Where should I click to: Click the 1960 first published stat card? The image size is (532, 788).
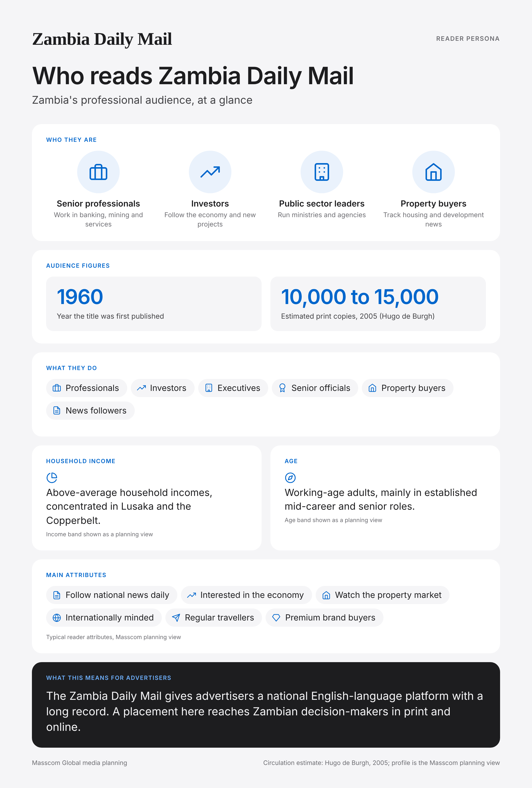pyautogui.click(x=154, y=303)
